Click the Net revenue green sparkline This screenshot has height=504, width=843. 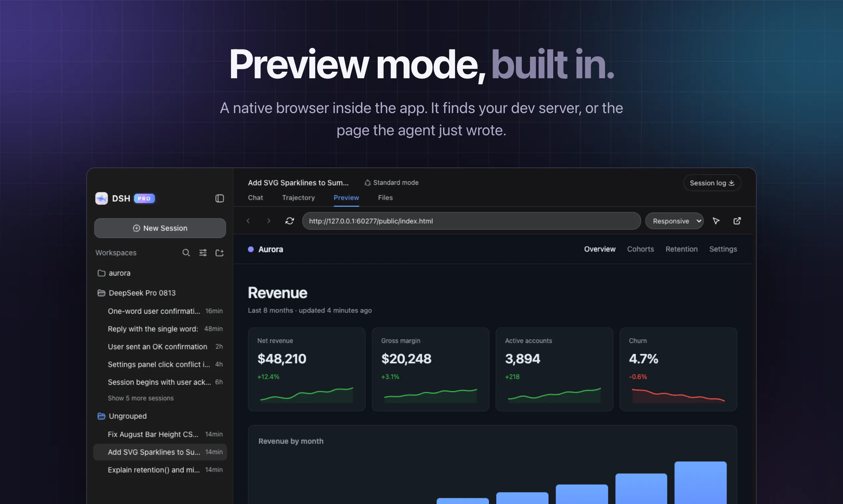tap(307, 395)
